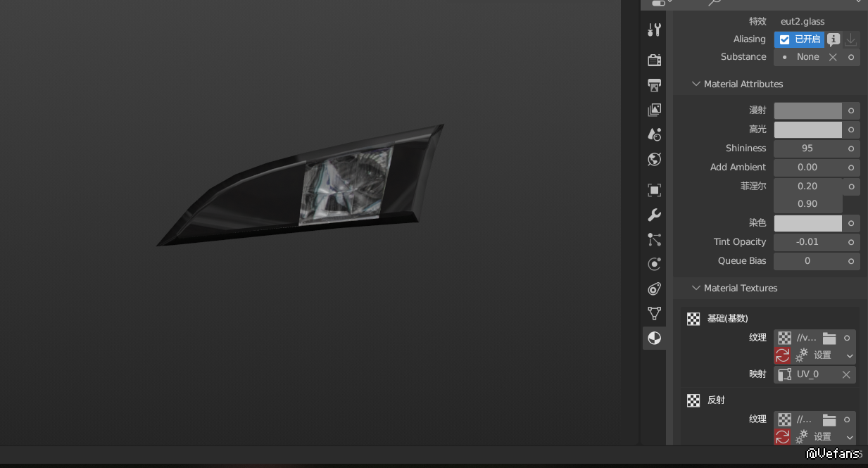This screenshot has height=468, width=868.
Task: Browse folder for base texture
Action: click(x=829, y=339)
